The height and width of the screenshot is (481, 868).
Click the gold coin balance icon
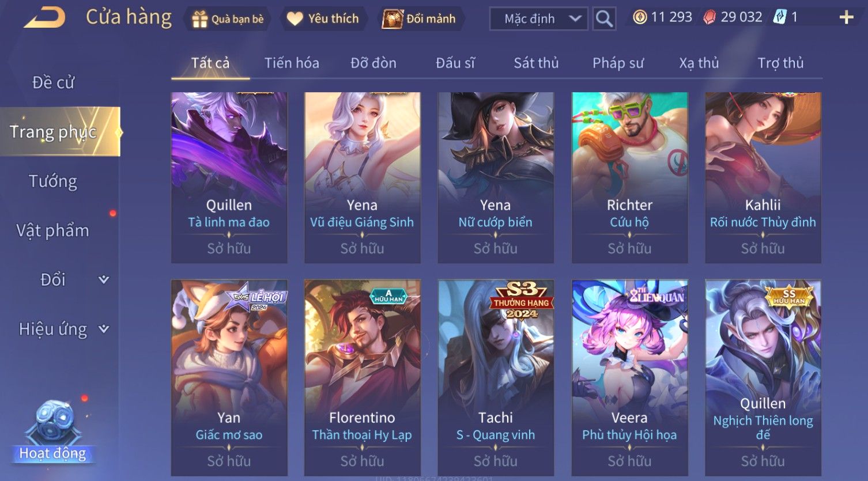[x=640, y=17]
